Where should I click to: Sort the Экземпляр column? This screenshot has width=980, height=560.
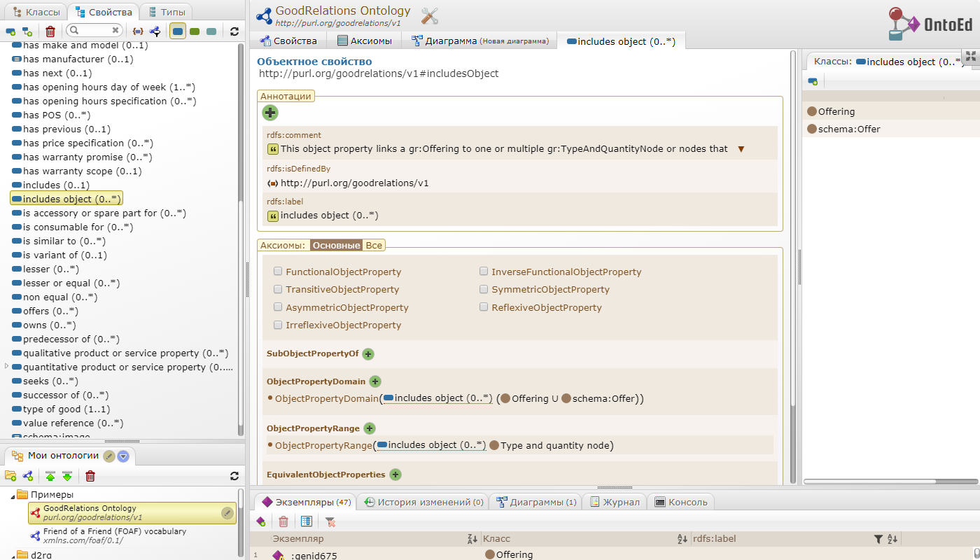[472, 539]
